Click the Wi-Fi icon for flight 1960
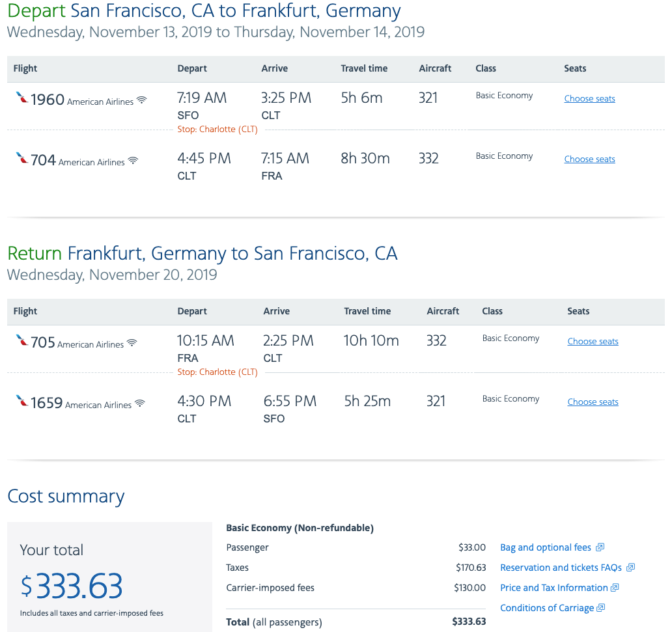672x632 pixels. (x=142, y=100)
